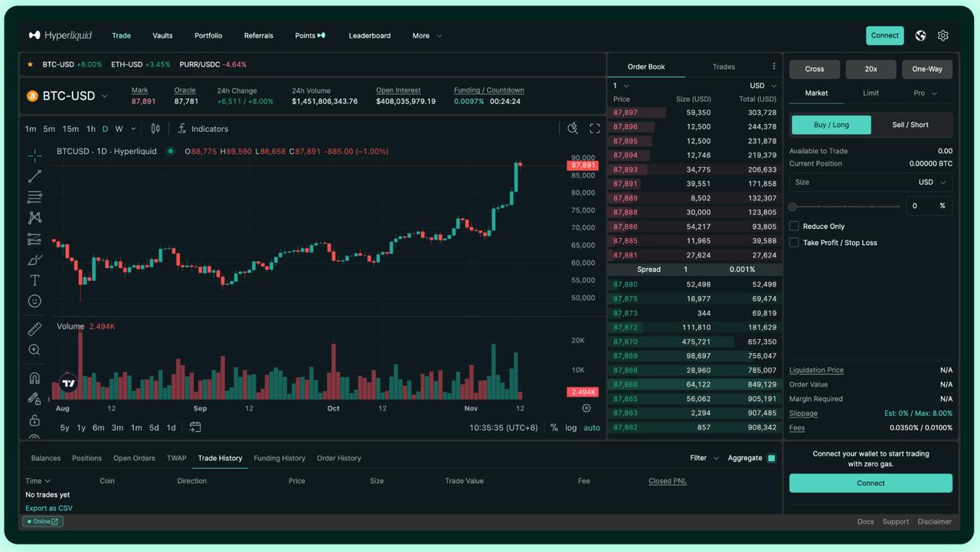The image size is (980, 552).
Task: Toggle the Aggregate checkbox
Action: (771, 458)
